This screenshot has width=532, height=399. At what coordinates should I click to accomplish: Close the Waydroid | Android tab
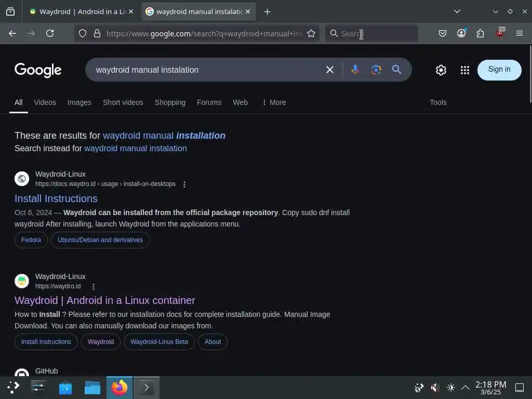131,11
